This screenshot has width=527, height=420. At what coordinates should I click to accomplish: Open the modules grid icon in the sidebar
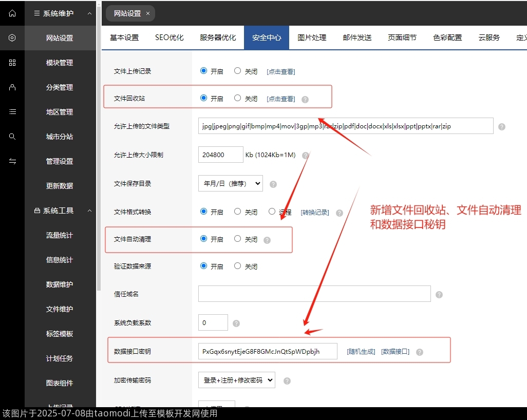[12, 63]
